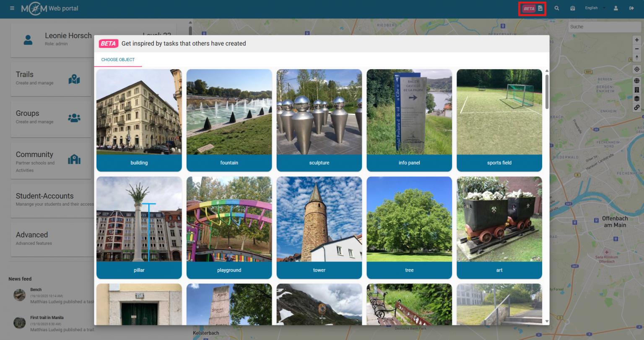644x340 pixels.
Task: Click the BETA task inspiration icon in header
Action: tap(532, 8)
